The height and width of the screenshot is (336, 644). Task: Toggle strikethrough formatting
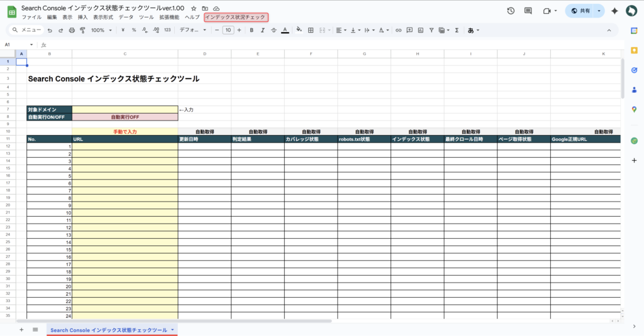tap(273, 30)
